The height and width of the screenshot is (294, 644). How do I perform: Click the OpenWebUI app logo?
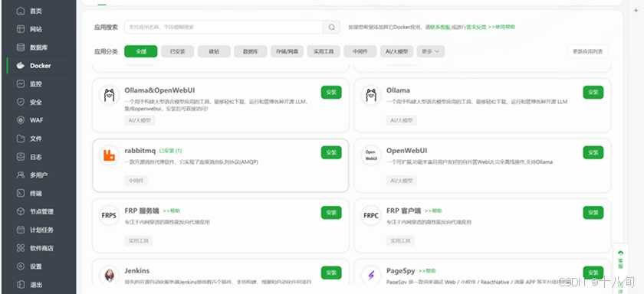(x=371, y=155)
